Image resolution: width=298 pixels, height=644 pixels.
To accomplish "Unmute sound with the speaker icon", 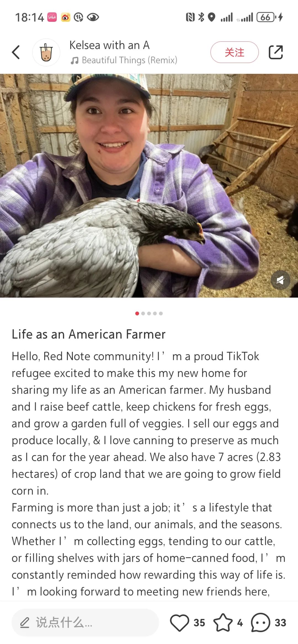I will 280,280.
